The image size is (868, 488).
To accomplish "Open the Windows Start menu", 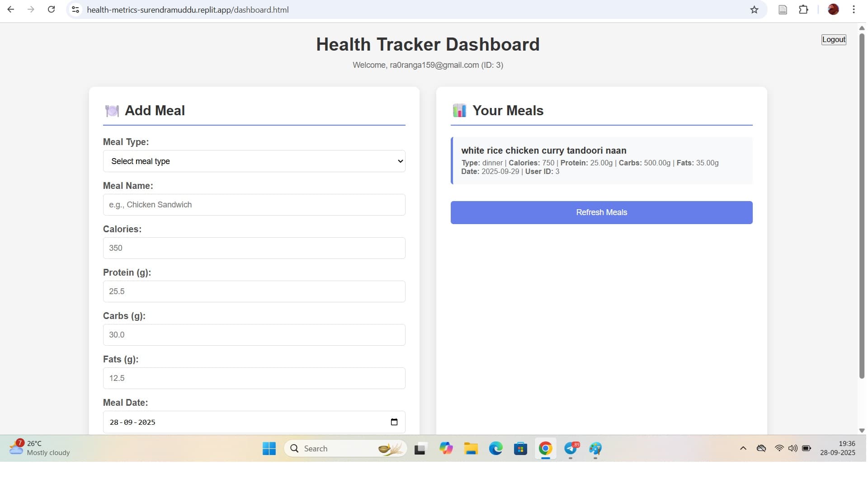I will 269,449.
